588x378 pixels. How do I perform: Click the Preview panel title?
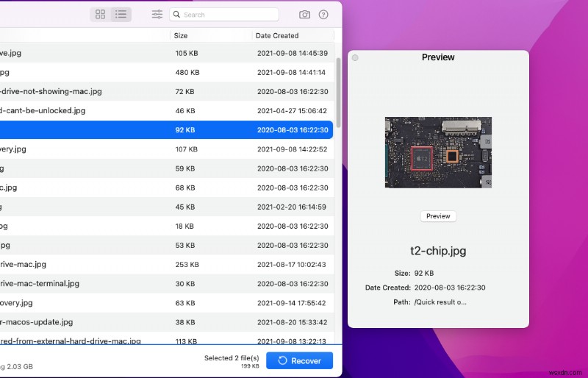(438, 57)
